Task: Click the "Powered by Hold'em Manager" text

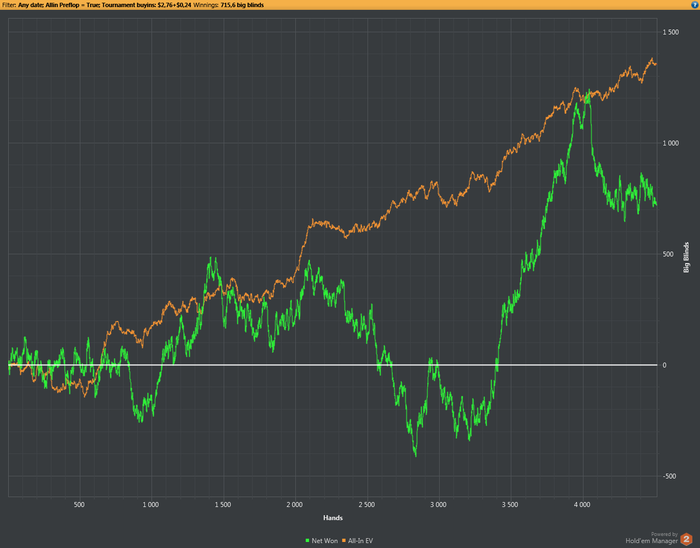Action: [x=651, y=538]
